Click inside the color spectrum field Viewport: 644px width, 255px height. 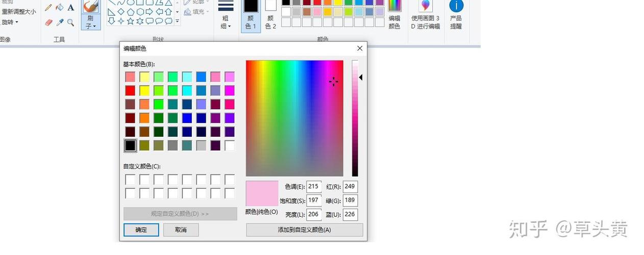(294, 118)
